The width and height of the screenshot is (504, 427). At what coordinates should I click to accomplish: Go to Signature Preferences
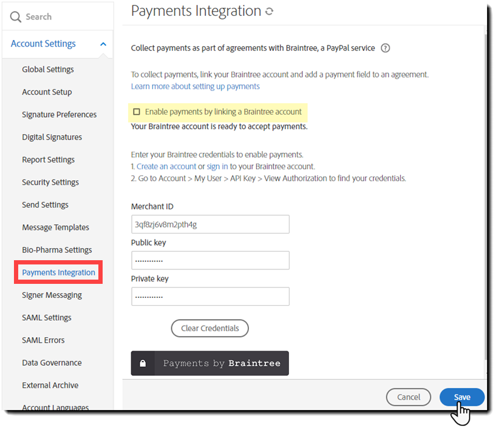pos(59,115)
